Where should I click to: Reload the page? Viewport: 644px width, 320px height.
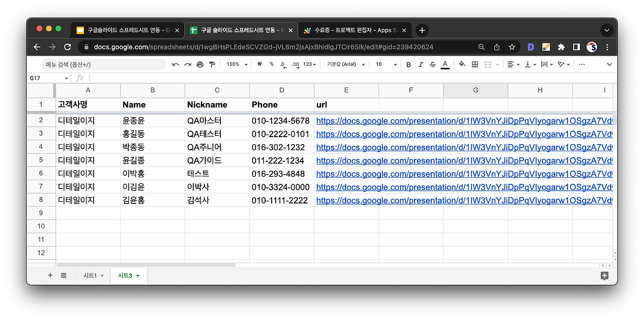(67, 47)
